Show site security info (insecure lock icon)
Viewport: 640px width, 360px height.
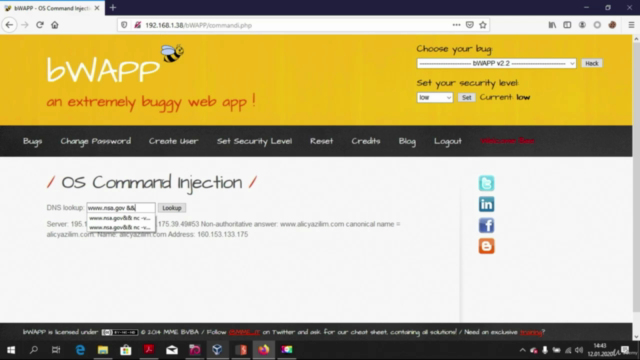(138, 25)
